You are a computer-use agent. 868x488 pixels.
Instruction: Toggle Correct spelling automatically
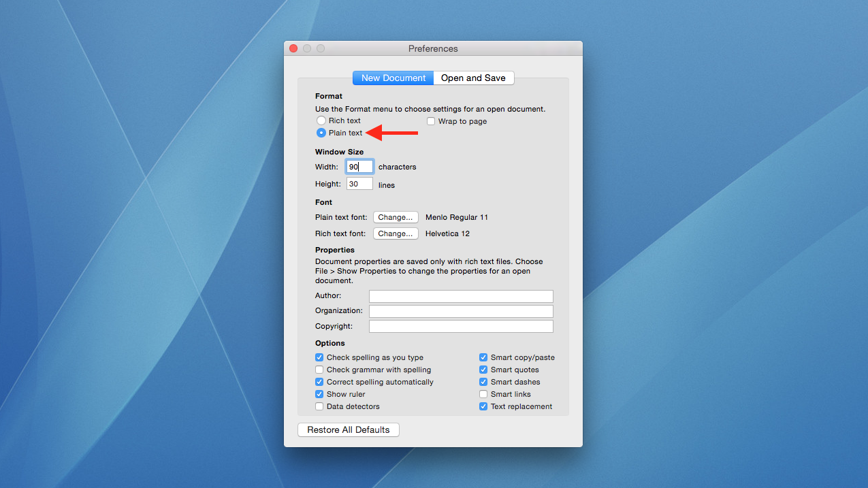[x=319, y=382]
